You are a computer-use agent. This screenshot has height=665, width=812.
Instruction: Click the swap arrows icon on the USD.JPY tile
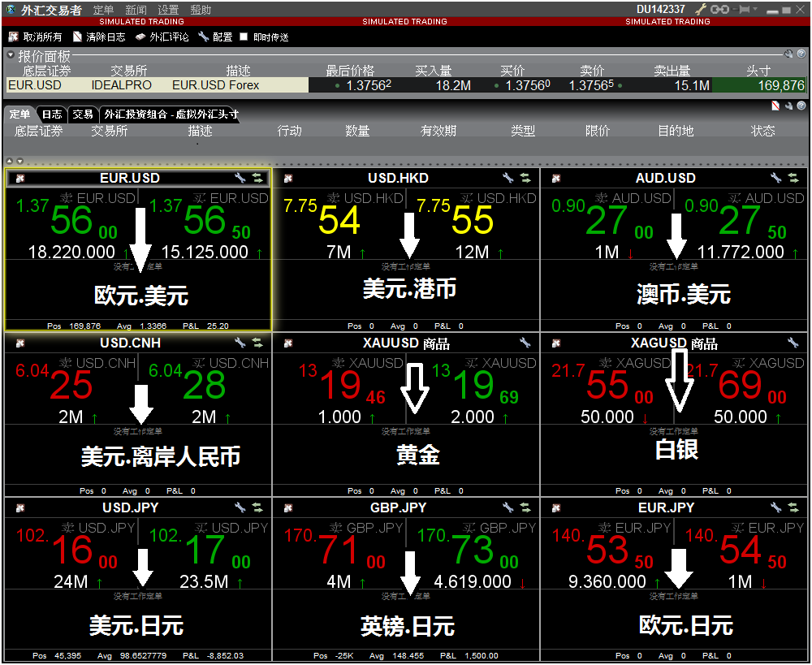pyautogui.click(x=257, y=507)
